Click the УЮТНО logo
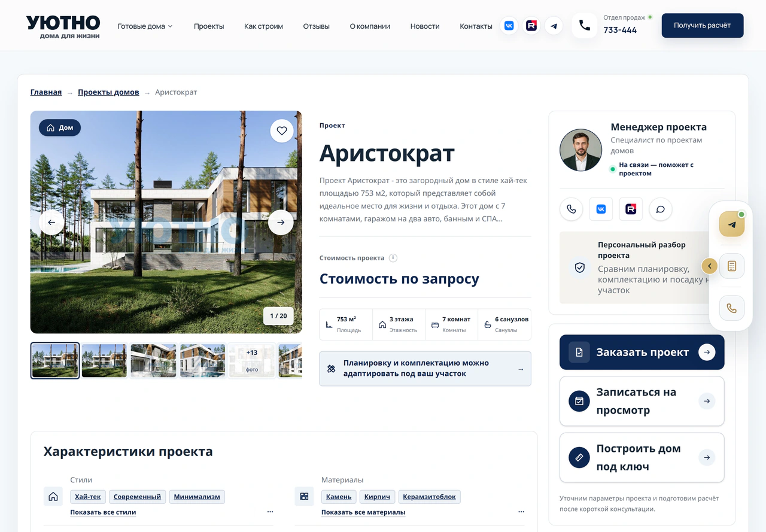Image resolution: width=766 pixels, height=532 pixels. click(63, 27)
